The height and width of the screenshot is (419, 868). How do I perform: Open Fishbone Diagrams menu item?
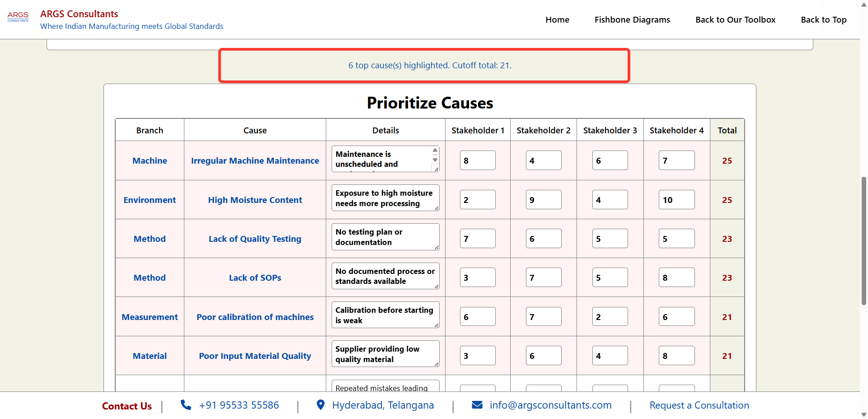tap(632, 20)
